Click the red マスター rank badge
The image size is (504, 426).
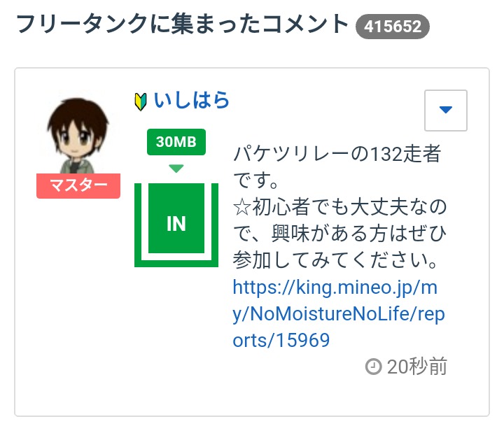78,185
